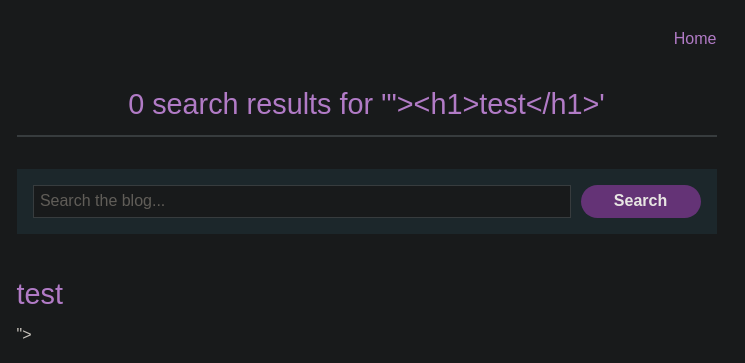
Task: Click the placeholder text 'Search the blog...'
Action: 102,201
